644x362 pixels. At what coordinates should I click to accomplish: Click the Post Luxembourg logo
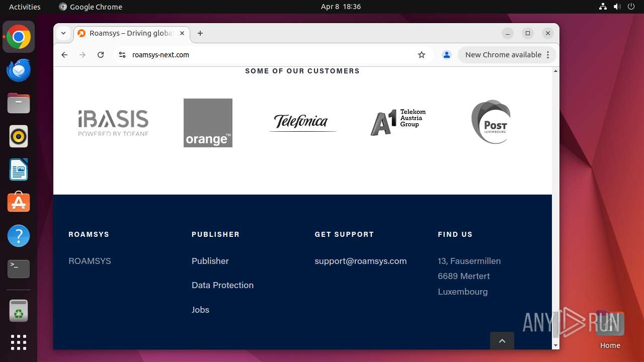tap(491, 122)
